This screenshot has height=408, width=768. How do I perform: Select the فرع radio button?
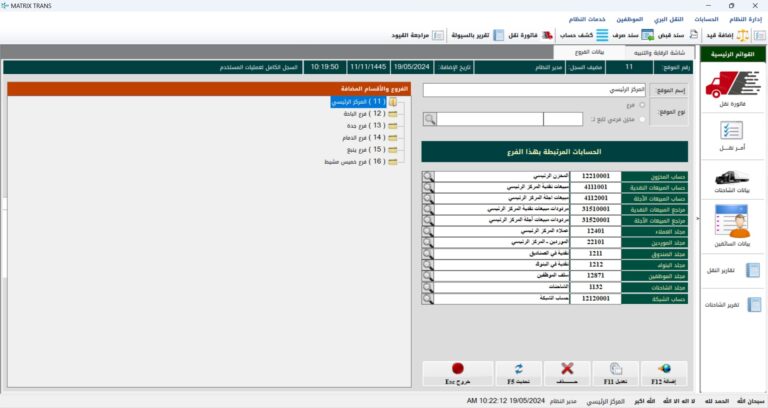pos(641,103)
